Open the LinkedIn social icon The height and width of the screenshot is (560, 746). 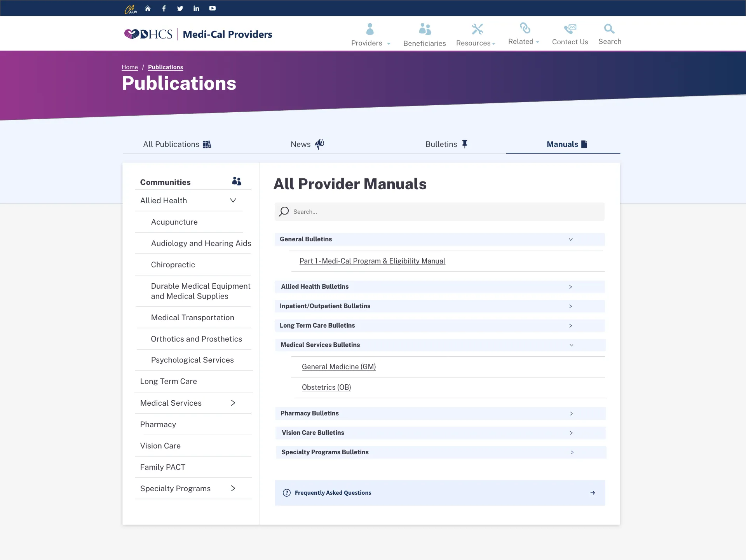(196, 8)
